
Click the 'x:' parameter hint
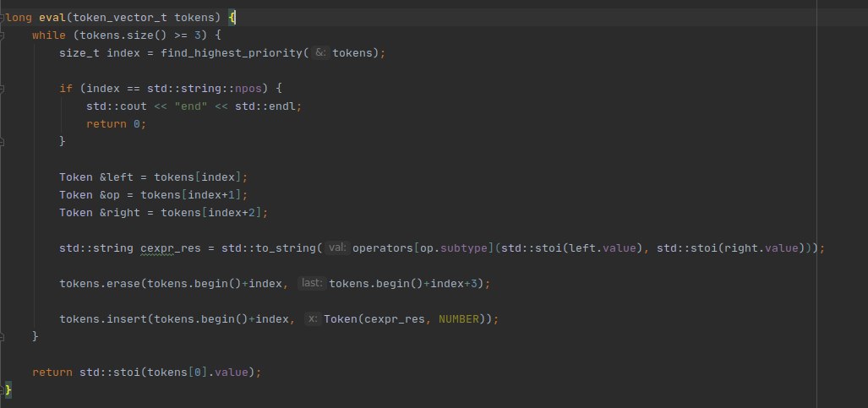[313, 318]
